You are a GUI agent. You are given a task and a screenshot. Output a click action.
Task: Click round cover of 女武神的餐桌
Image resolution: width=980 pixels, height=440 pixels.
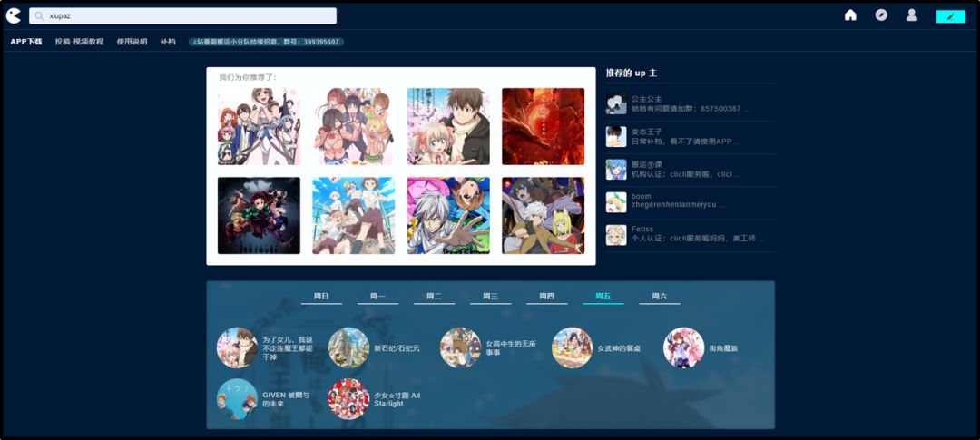coord(572,347)
